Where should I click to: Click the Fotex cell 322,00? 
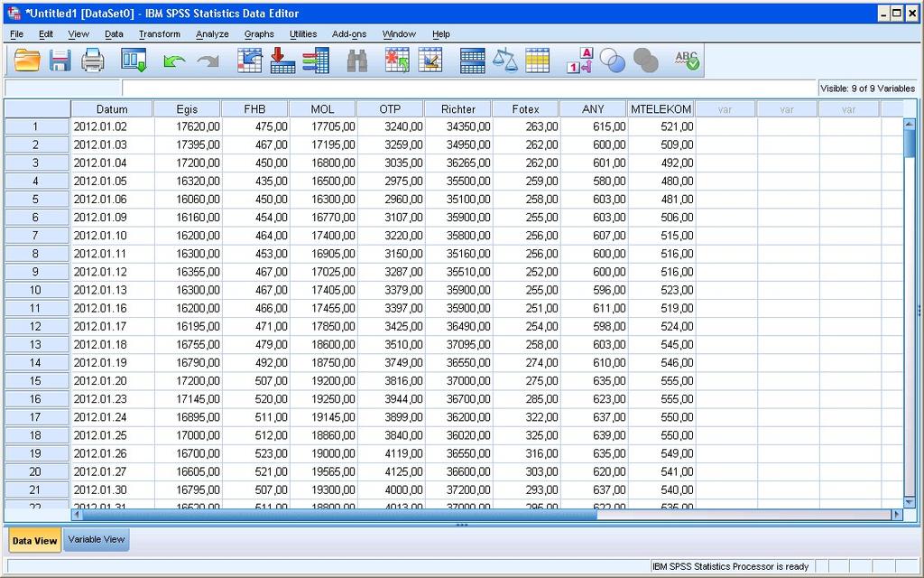coord(527,417)
